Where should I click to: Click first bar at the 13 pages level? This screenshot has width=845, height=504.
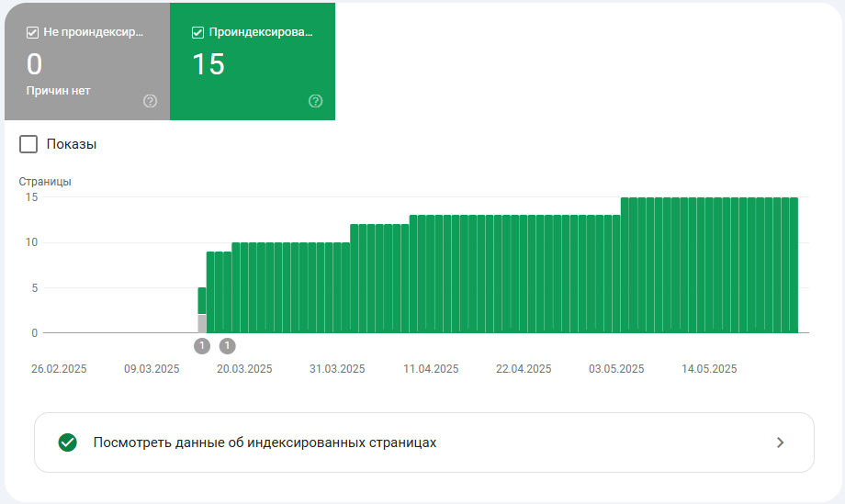pos(413,275)
